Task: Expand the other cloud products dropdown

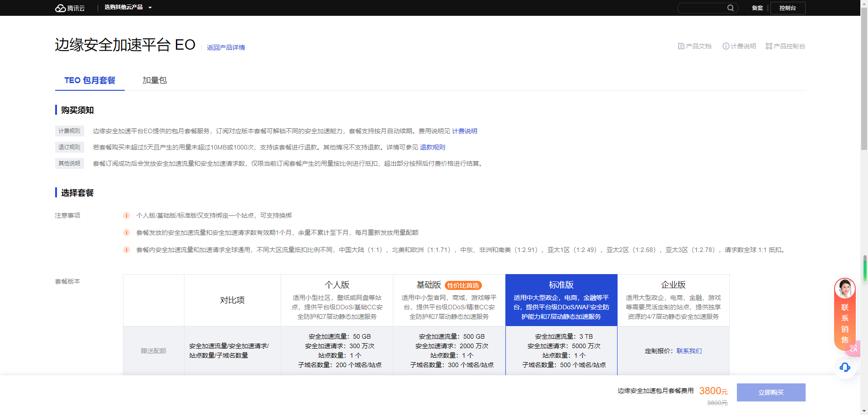Action: (128, 8)
